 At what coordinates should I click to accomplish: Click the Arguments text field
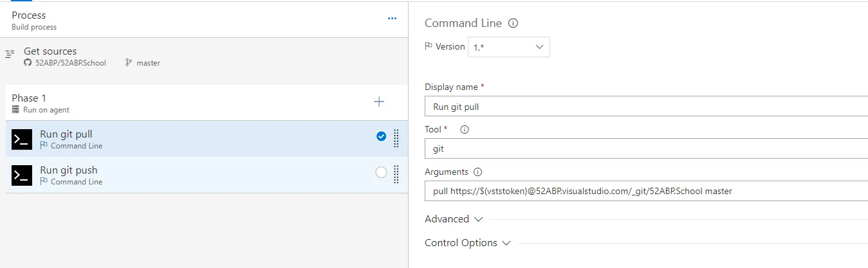click(643, 191)
